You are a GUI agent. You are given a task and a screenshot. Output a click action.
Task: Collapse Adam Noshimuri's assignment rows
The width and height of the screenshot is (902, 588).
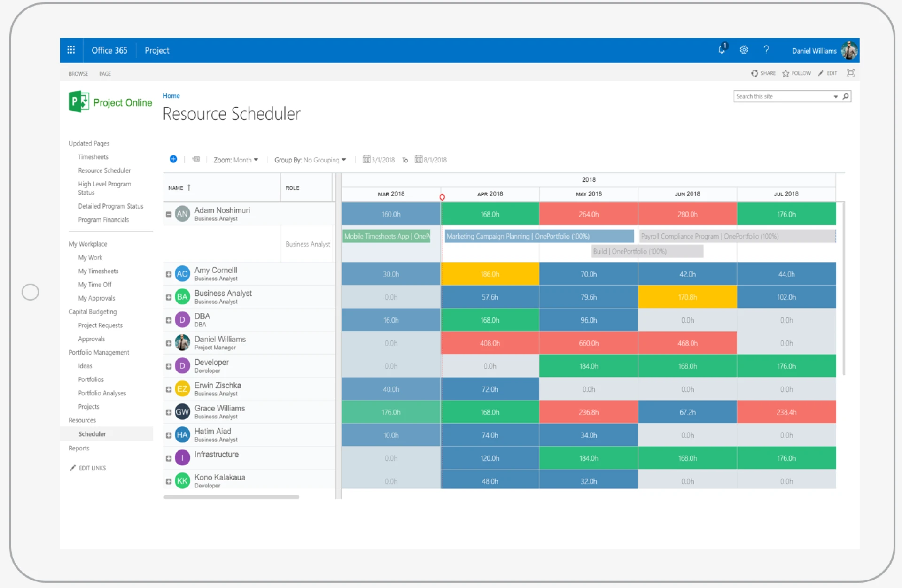click(x=169, y=214)
